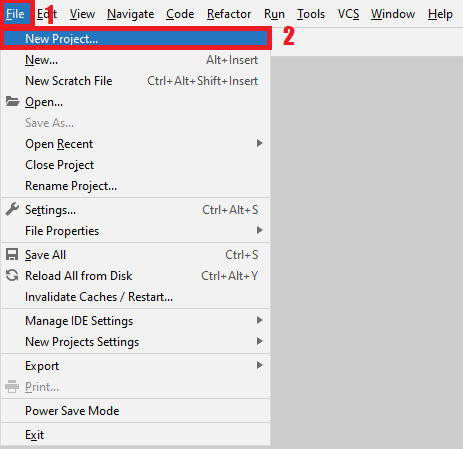The image size is (463, 449).
Task: Click the Alt+Insert shortcut text
Action: coord(232,60)
